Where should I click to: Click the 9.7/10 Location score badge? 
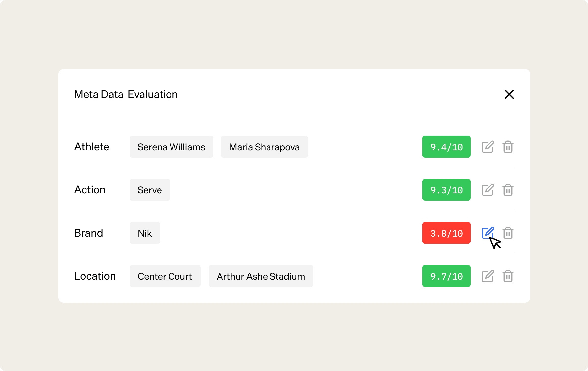[446, 276]
